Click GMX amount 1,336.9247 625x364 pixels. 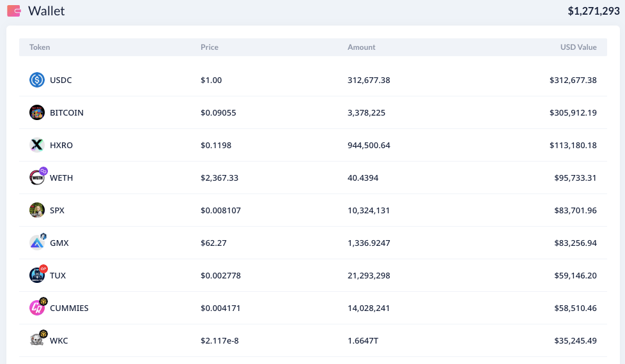(369, 243)
